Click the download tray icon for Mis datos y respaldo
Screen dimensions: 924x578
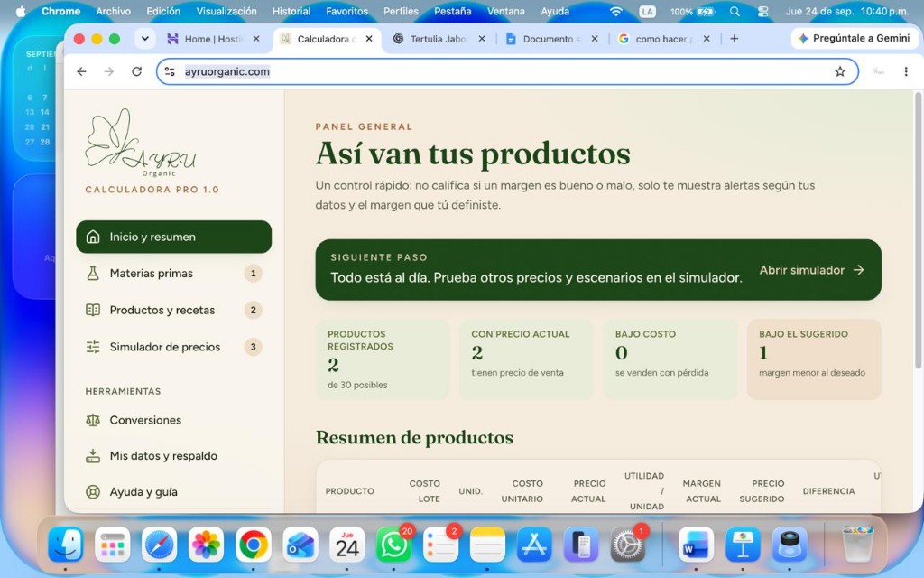93,456
